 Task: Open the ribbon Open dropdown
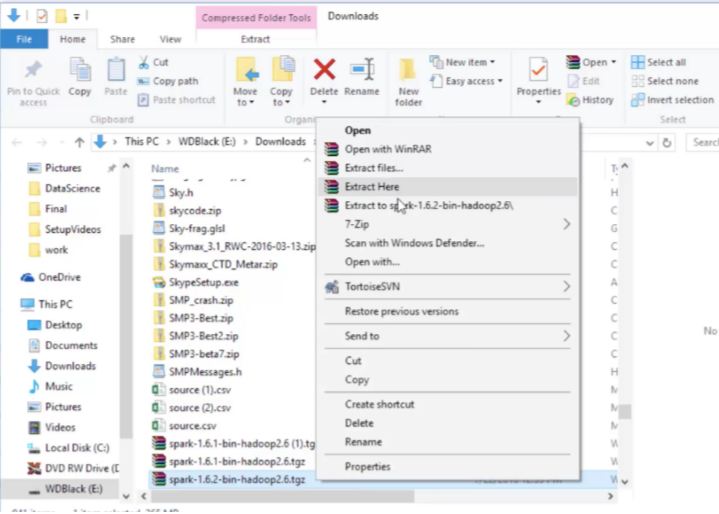[x=591, y=62]
